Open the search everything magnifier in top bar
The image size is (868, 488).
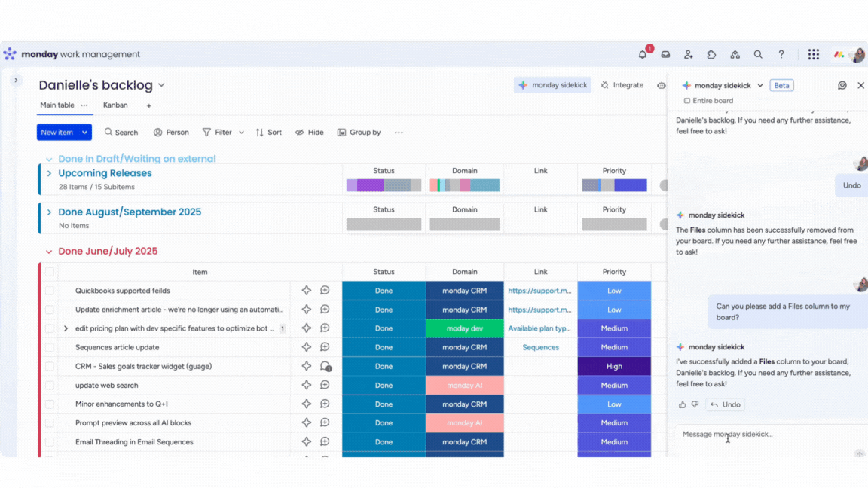tap(758, 55)
